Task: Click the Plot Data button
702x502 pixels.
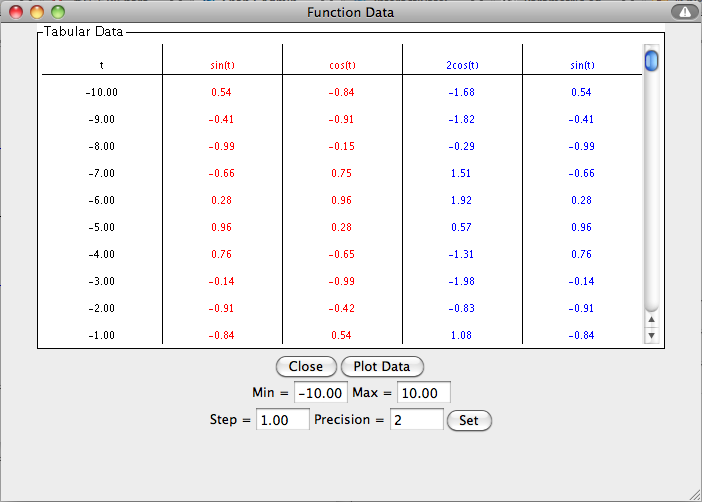Action: [382, 366]
